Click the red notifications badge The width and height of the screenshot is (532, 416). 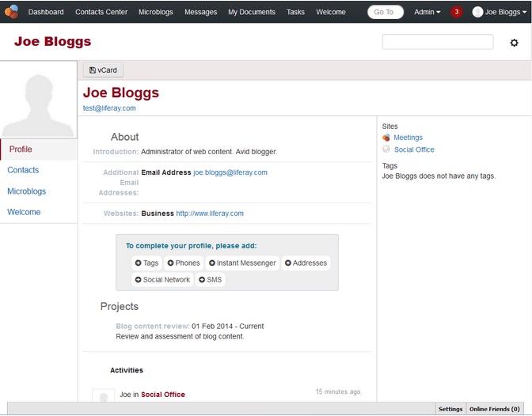point(457,12)
